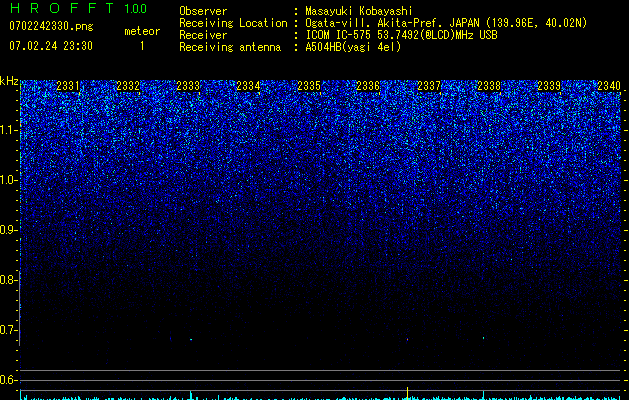Viewport: 629px width, 400px height.
Task: Click the Receiver ICOM IC-575 line
Action: [x=401, y=35]
